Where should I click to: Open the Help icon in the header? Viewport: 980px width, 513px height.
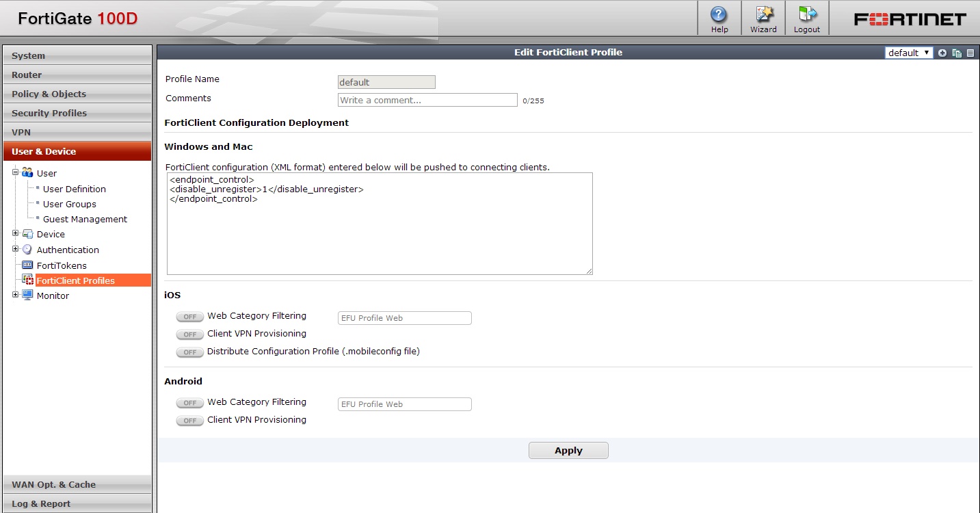click(719, 14)
